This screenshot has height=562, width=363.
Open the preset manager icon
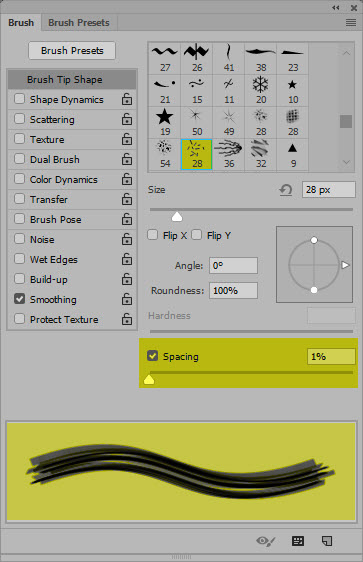coord(298,540)
